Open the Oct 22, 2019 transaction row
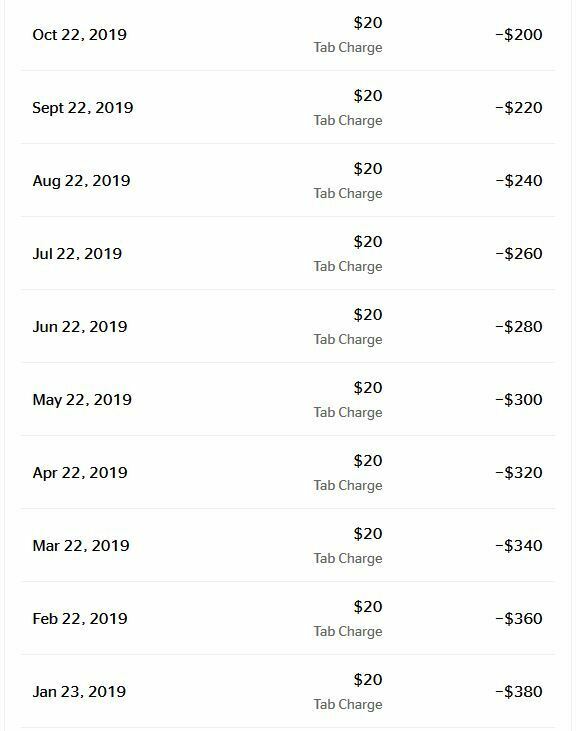The width and height of the screenshot is (576, 731). [288, 34]
